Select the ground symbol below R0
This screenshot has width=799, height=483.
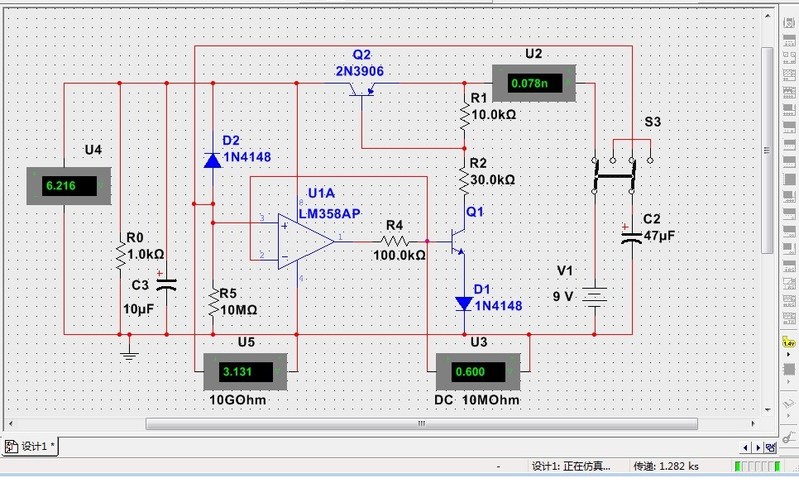point(127,351)
